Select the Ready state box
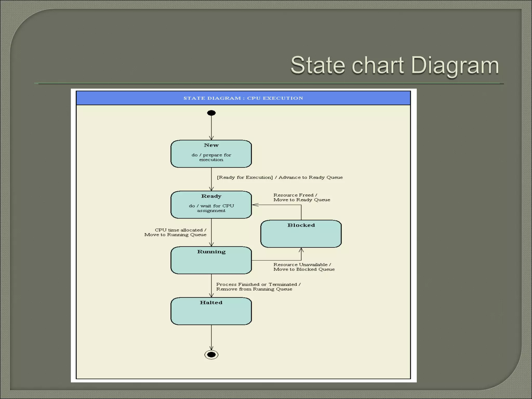The height and width of the screenshot is (399, 532). 211,205
